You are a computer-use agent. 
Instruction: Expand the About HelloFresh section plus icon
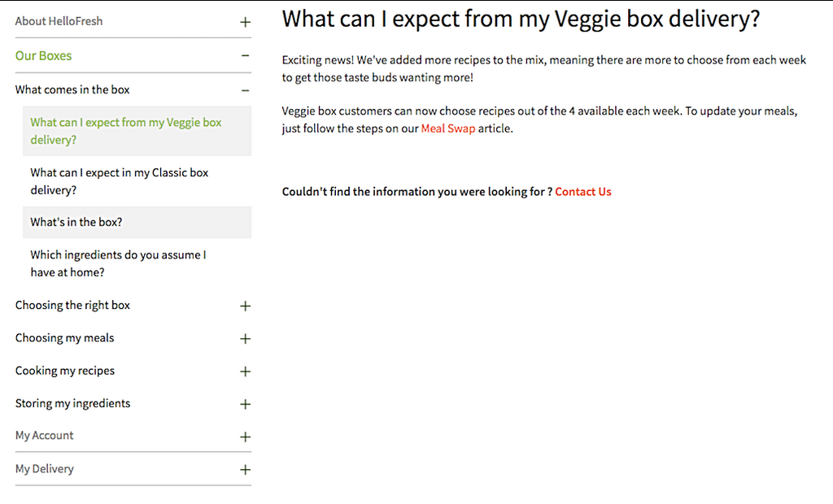(245, 22)
